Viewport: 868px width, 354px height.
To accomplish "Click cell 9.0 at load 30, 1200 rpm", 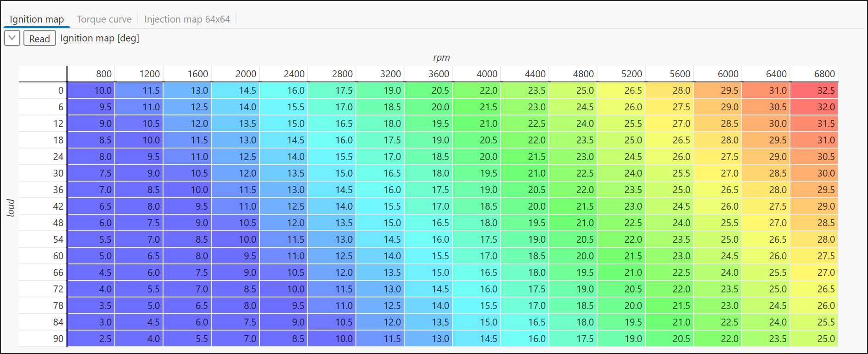I will [139, 173].
